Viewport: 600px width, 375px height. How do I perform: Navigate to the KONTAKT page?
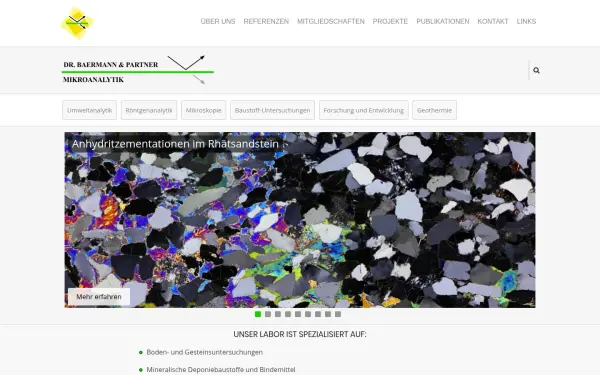[x=493, y=21]
